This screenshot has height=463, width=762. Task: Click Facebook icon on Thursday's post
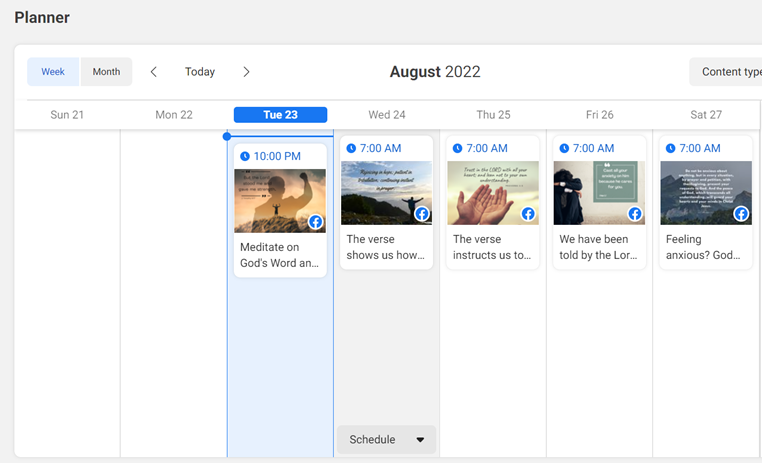coord(528,214)
